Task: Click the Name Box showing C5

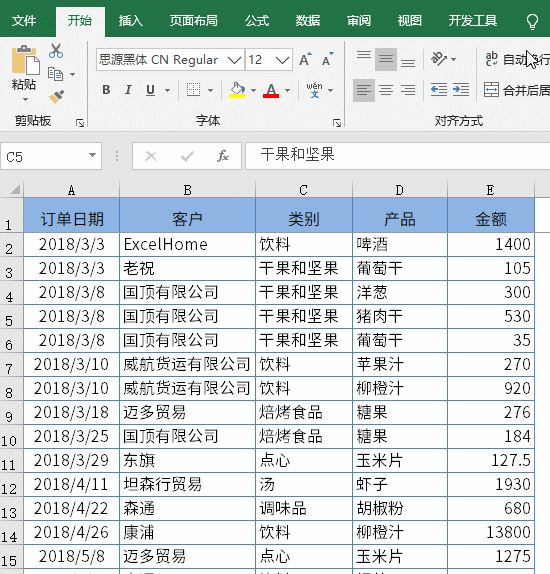Action: point(51,156)
